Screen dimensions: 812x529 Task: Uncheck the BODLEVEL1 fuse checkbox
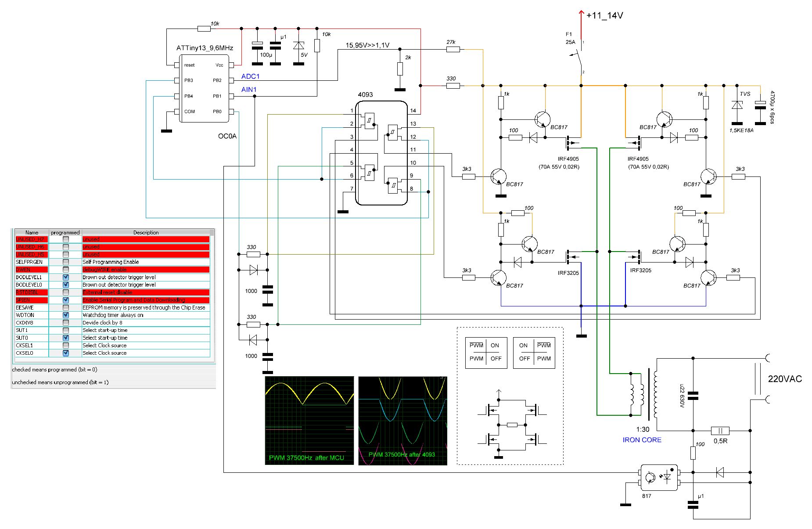coord(66,277)
